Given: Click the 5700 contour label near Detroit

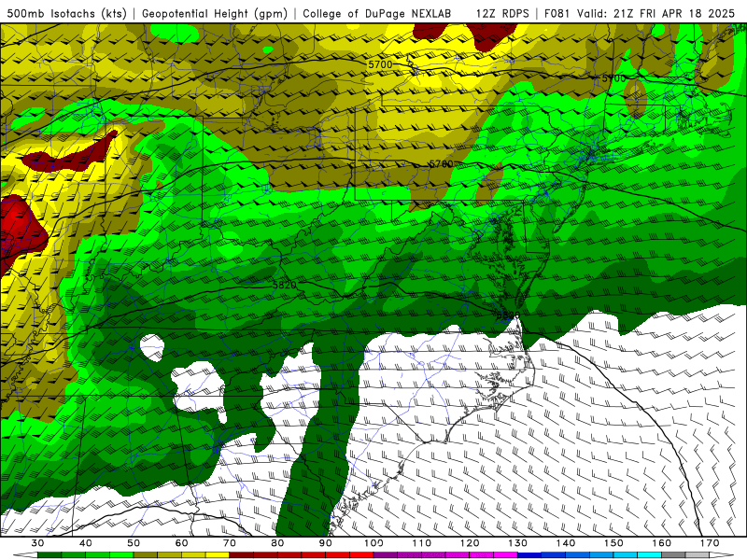Looking at the screenshot, I should 380,64.
